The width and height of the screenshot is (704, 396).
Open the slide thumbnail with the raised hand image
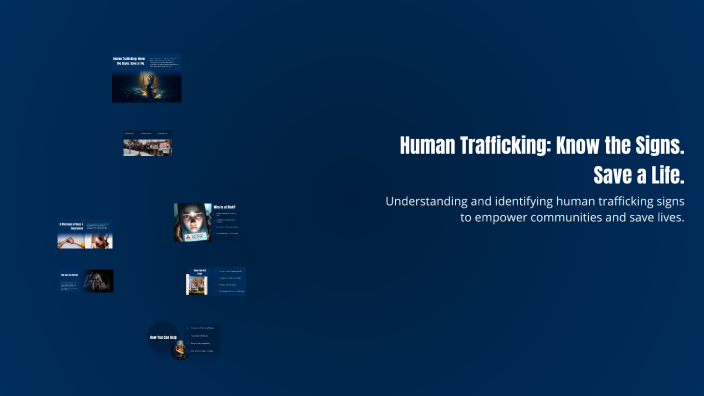click(x=147, y=78)
